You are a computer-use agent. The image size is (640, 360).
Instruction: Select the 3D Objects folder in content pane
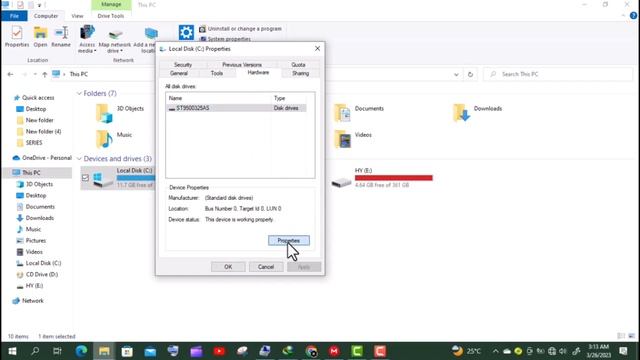pos(120,113)
